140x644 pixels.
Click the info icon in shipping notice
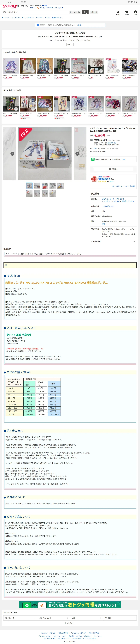point(38,25)
